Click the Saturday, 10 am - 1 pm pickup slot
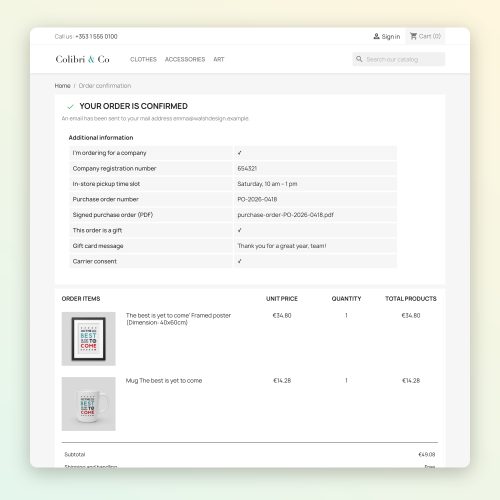 (x=267, y=184)
